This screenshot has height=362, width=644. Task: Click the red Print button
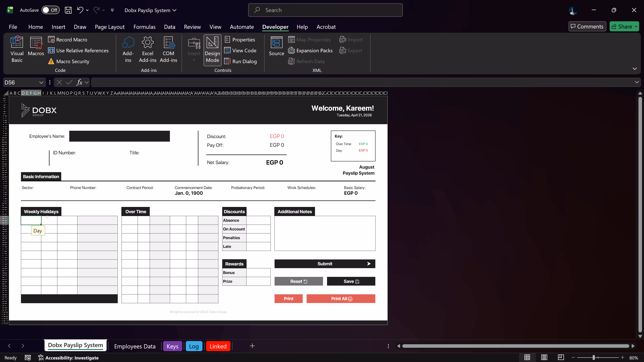pyautogui.click(x=288, y=298)
